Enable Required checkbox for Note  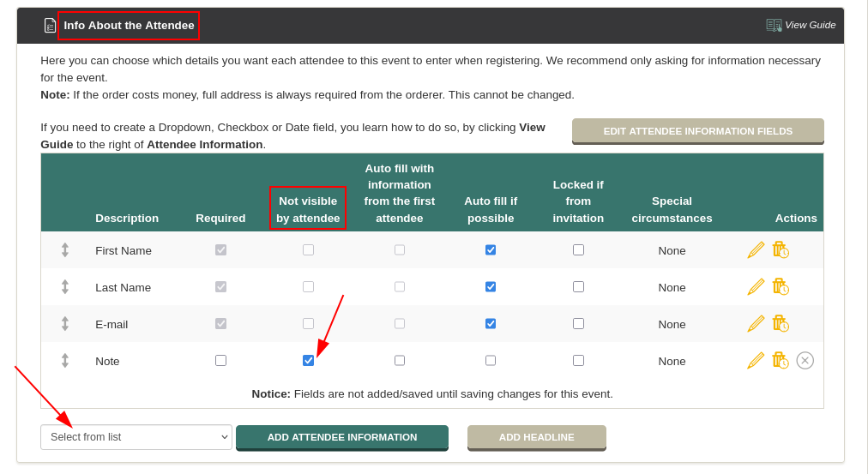point(221,361)
